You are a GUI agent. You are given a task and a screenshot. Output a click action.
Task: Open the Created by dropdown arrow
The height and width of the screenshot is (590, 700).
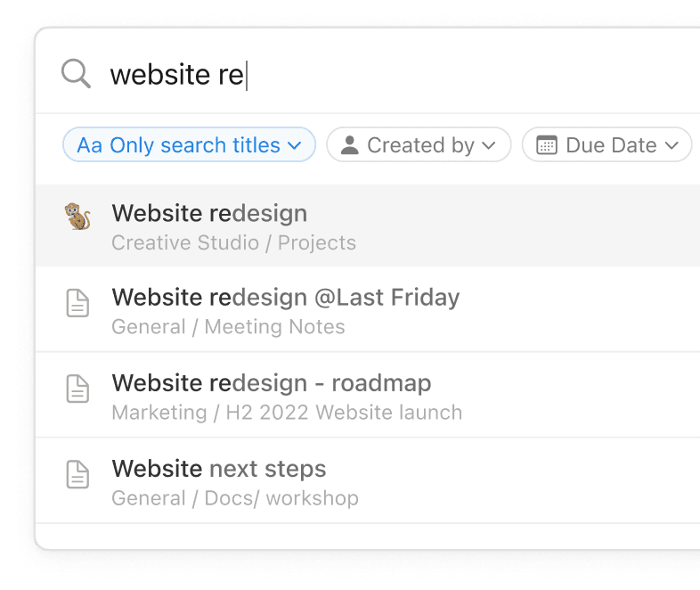[489, 145]
